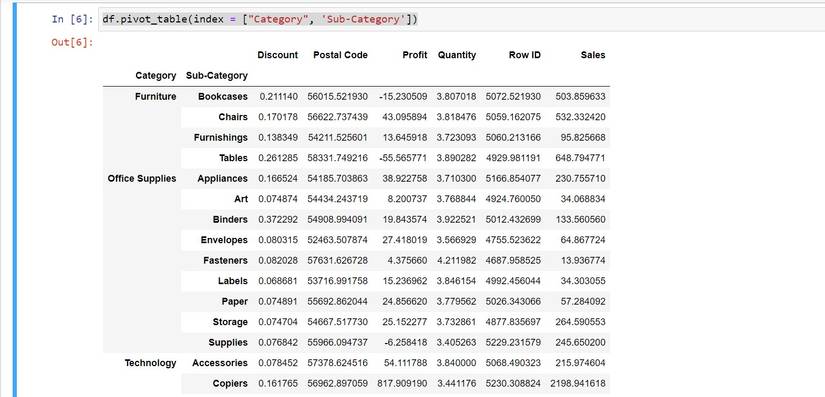Image resolution: width=825 pixels, height=397 pixels.
Task: Click the Envelopes row label
Action: [x=224, y=240]
